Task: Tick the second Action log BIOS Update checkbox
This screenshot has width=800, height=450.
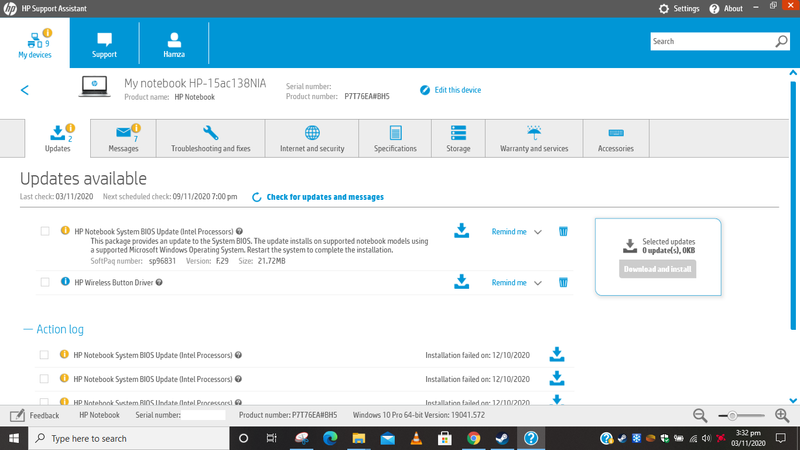Action: click(x=44, y=379)
